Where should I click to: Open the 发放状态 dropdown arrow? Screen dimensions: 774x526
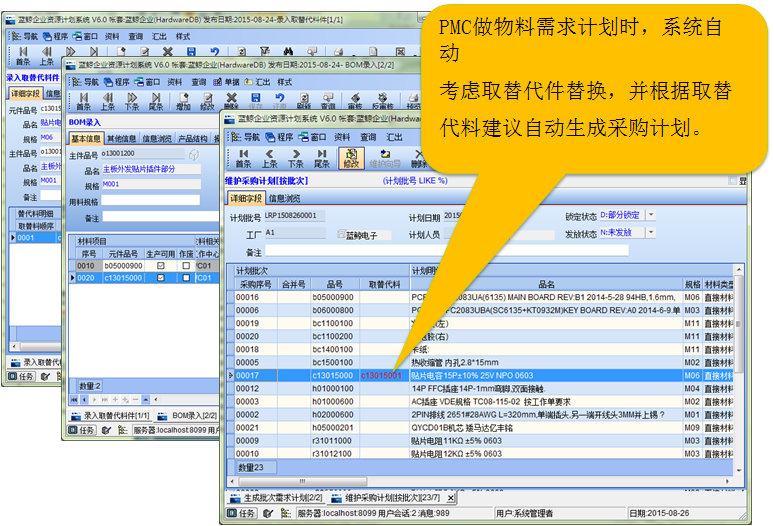click(651, 232)
